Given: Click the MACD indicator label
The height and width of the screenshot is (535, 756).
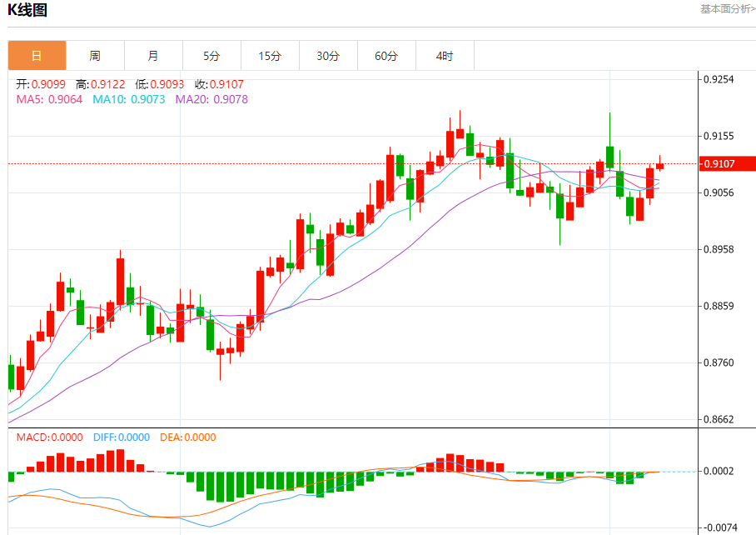Looking at the screenshot, I should (x=33, y=437).
